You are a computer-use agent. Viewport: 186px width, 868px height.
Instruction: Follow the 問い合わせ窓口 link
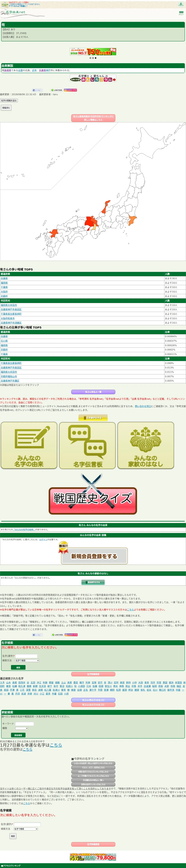[143, 406]
